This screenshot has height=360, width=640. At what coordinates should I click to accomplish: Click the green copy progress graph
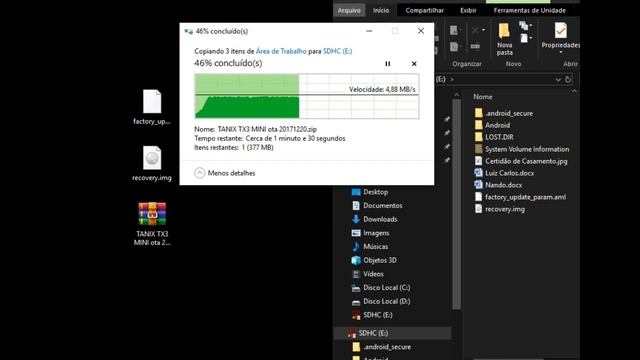point(307,96)
